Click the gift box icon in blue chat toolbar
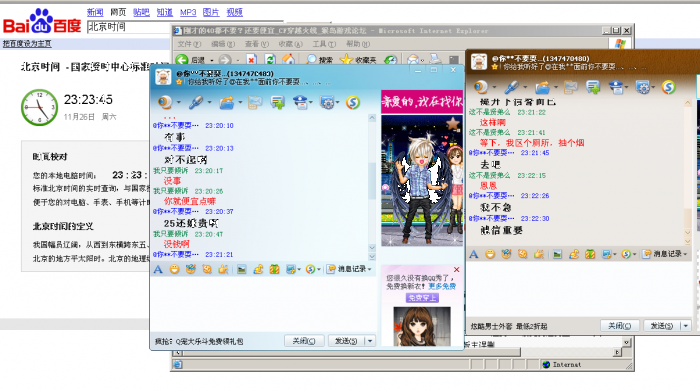700x391 pixels. (x=275, y=269)
